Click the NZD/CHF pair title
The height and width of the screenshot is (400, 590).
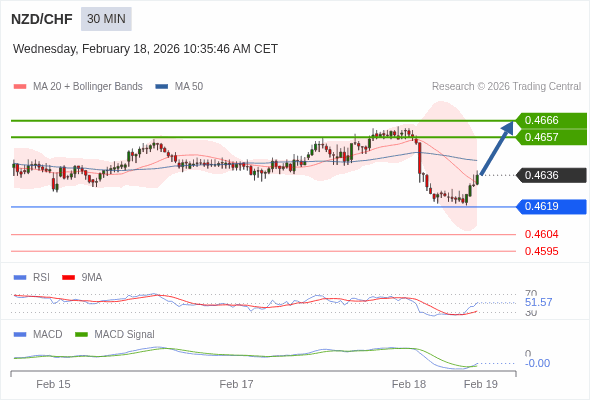pos(42,19)
